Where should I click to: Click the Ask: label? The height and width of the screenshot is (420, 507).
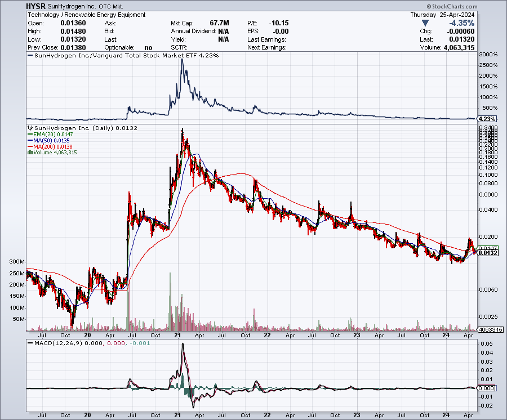[110, 23]
